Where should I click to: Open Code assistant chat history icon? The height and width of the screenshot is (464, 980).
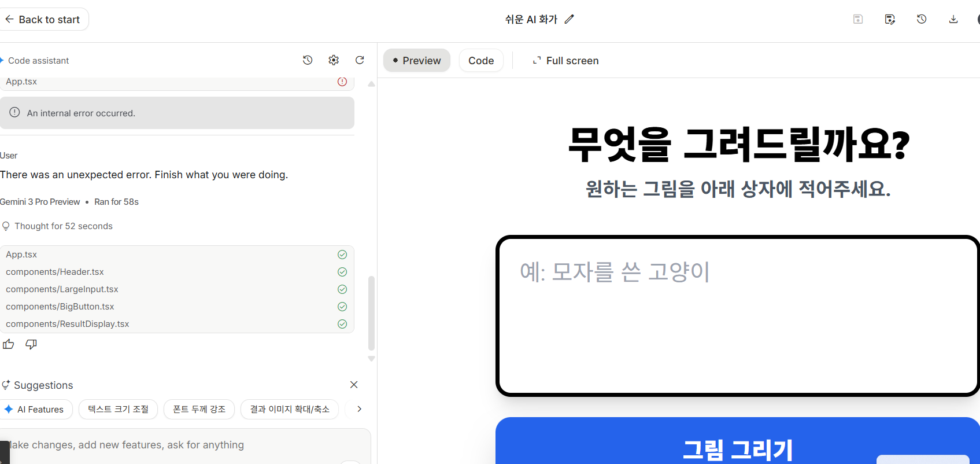[x=308, y=60]
